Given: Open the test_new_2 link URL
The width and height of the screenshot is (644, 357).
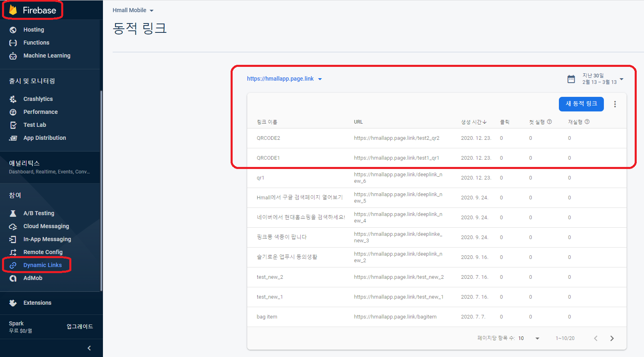Looking at the screenshot, I should pos(399,277).
